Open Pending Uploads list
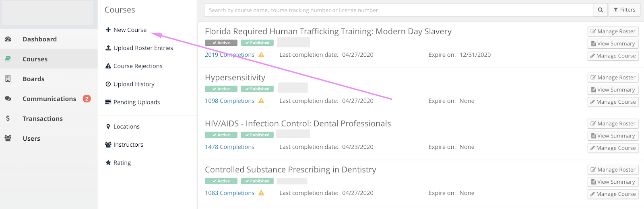The image size is (644, 209). (x=133, y=102)
